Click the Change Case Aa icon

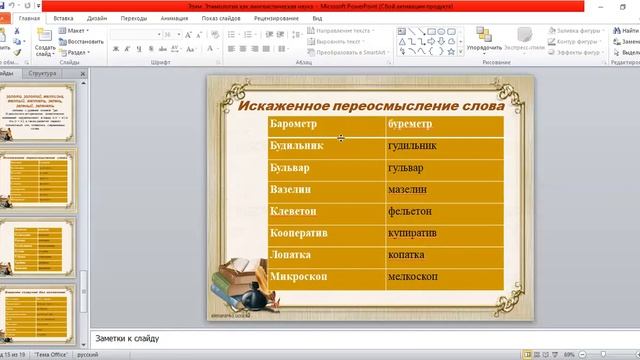(x=191, y=49)
